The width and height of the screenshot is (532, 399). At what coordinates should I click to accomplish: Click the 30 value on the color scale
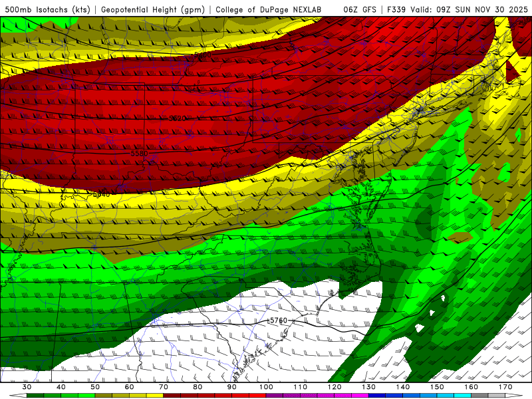[x=27, y=387]
